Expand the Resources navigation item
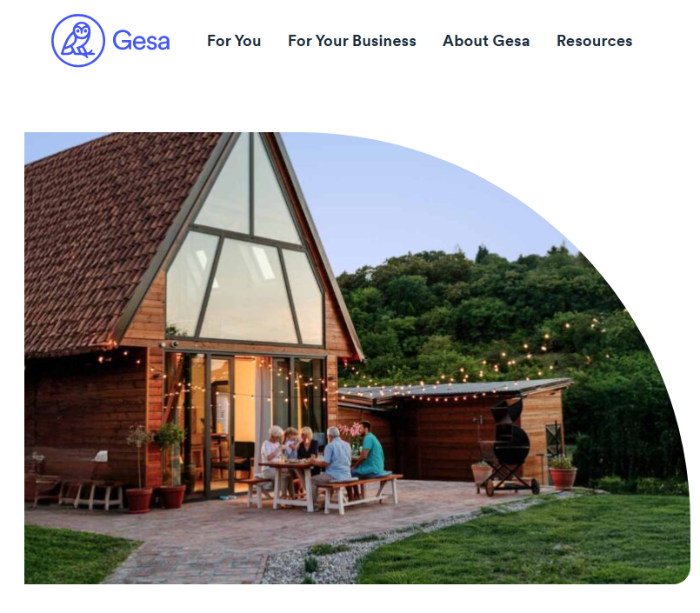Screen dimensions: 700x613 [x=594, y=41]
